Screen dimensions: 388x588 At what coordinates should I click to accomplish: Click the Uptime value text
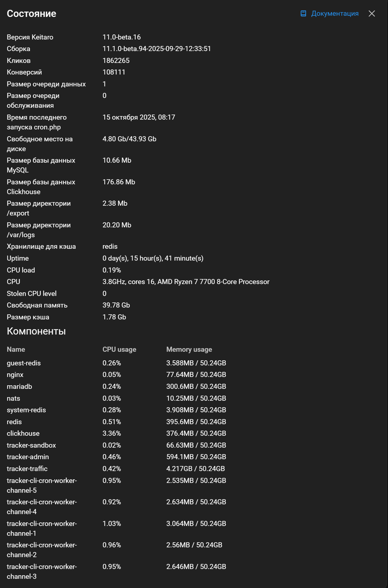coord(153,258)
